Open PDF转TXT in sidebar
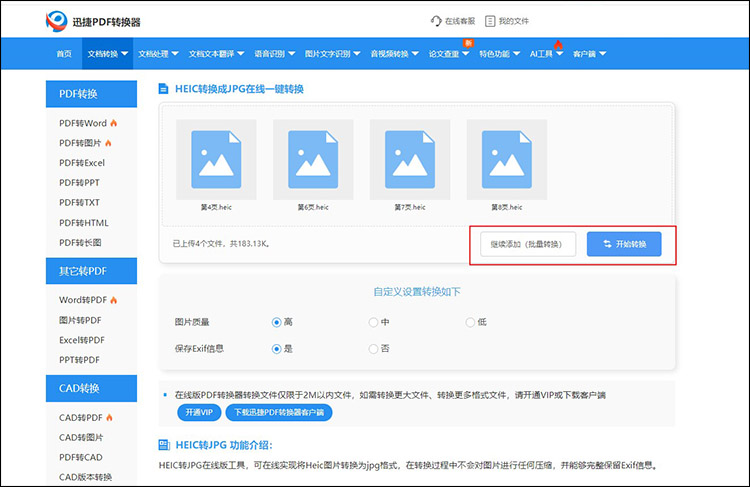The image size is (750, 487). click(x=79, y=203)
